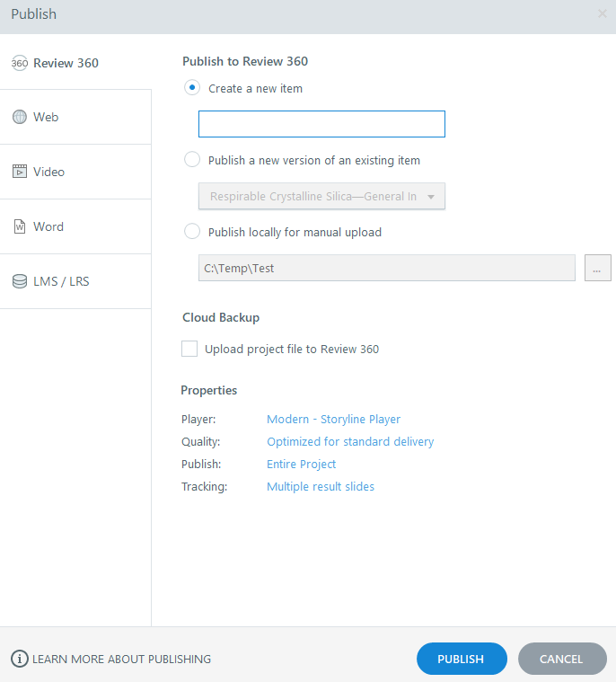Click the LMS / LRS database icon
The width and height of the screenshot is (616, 682).
(x=19, y=281)
